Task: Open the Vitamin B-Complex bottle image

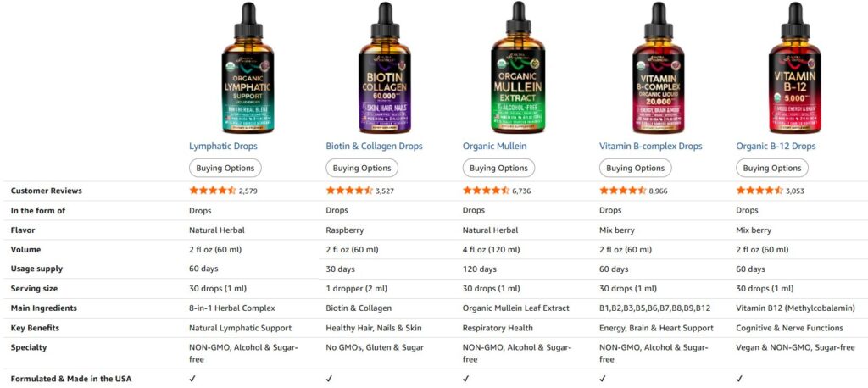Action: 658,68
